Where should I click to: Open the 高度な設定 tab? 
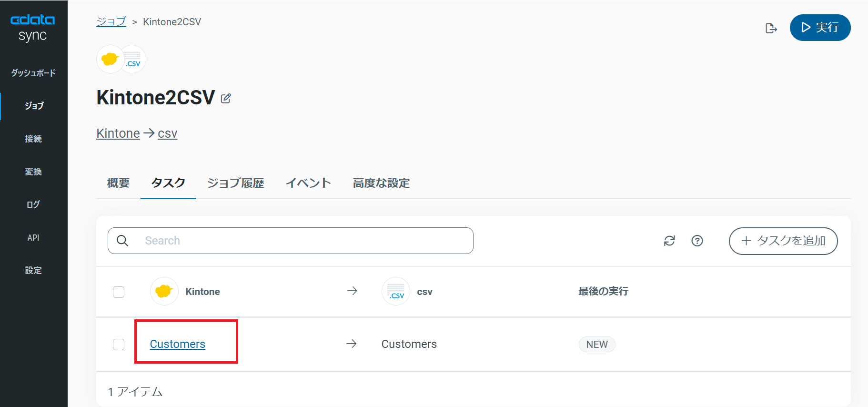click(x=381, y=183)
